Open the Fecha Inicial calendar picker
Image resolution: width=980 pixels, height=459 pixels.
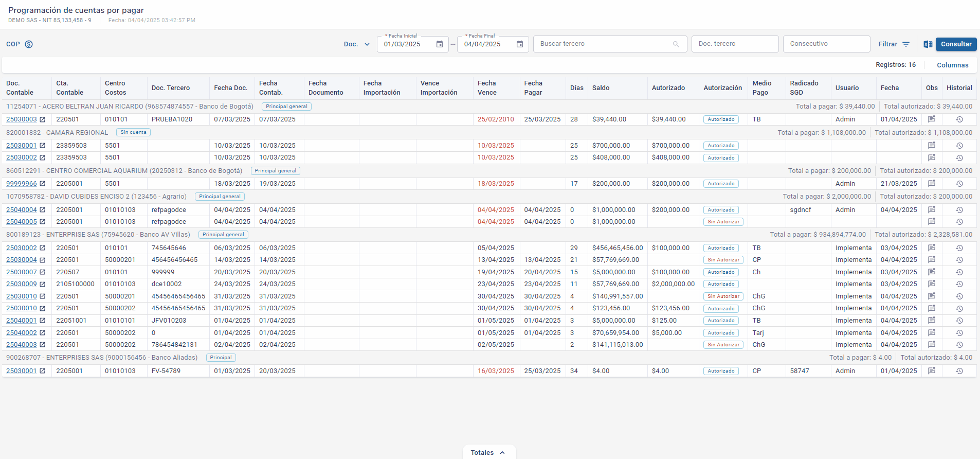[440, 44]
